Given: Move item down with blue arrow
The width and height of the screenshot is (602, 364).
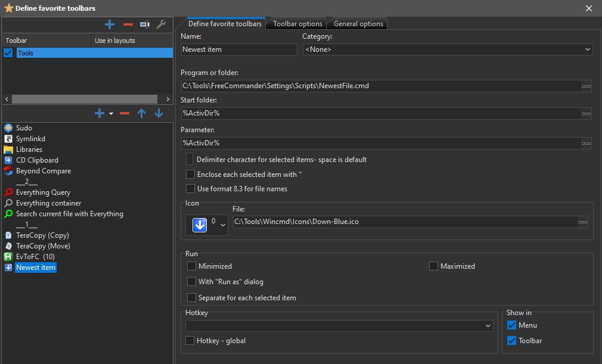Looking at the screenshot, I should point(159,113).
